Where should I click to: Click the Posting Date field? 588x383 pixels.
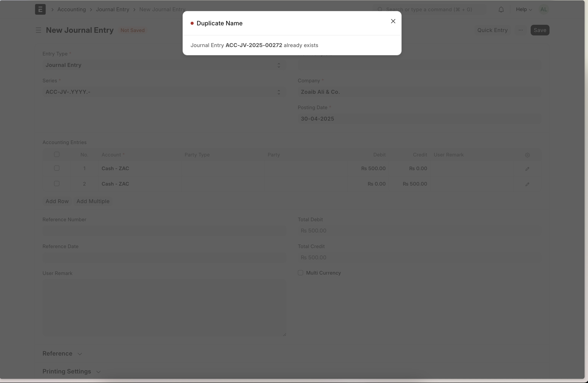[x=419, y=119]
